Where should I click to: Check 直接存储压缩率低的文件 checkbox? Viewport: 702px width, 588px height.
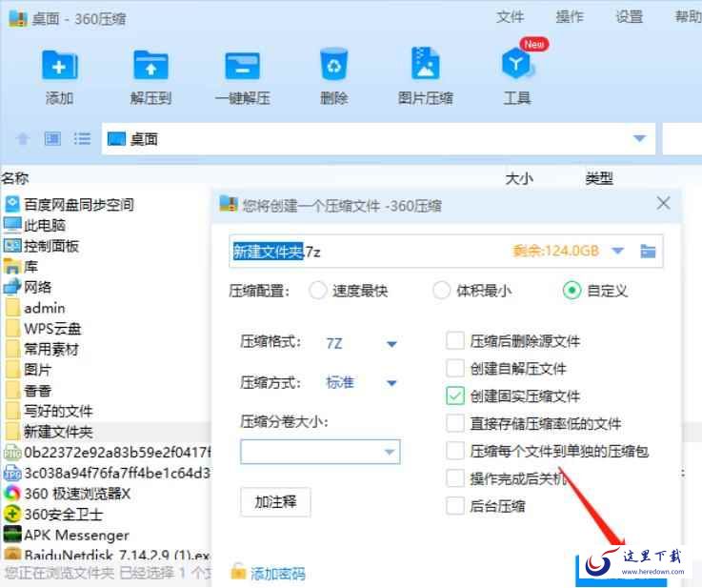pos(455,423)
